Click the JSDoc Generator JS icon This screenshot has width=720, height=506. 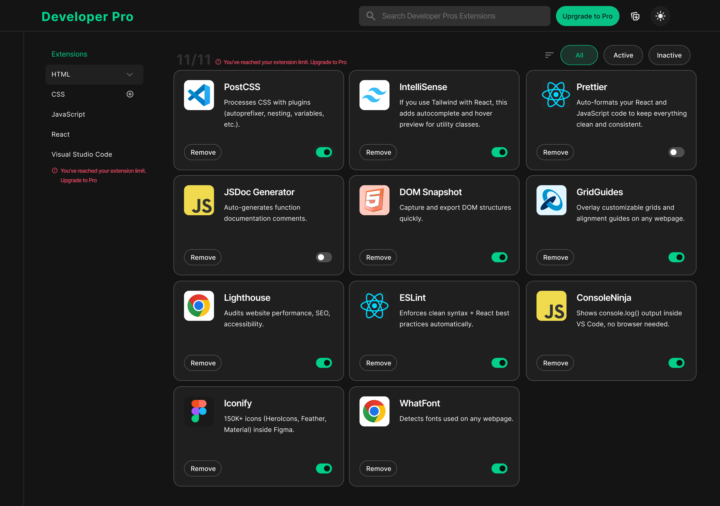tap(199, 200)
